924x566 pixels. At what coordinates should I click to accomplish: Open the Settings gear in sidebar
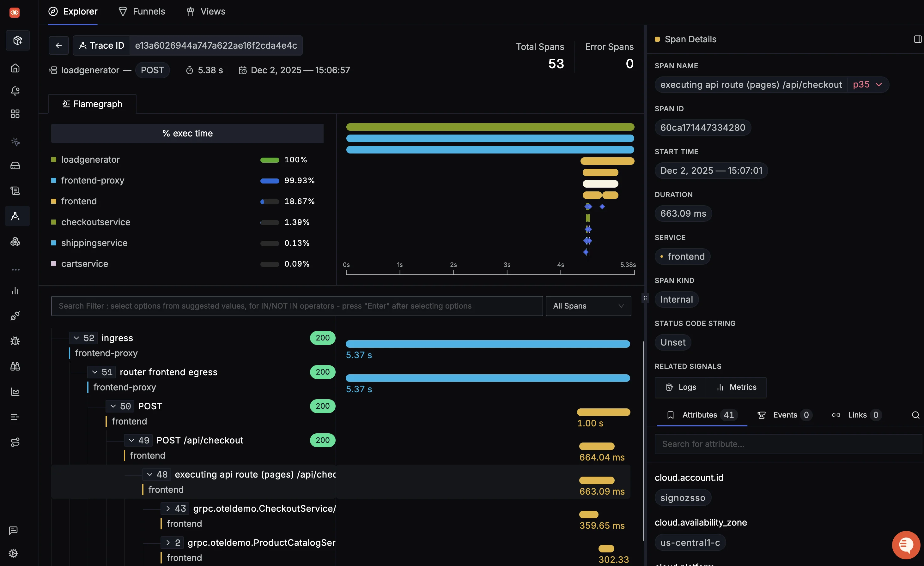pos(14,553)
